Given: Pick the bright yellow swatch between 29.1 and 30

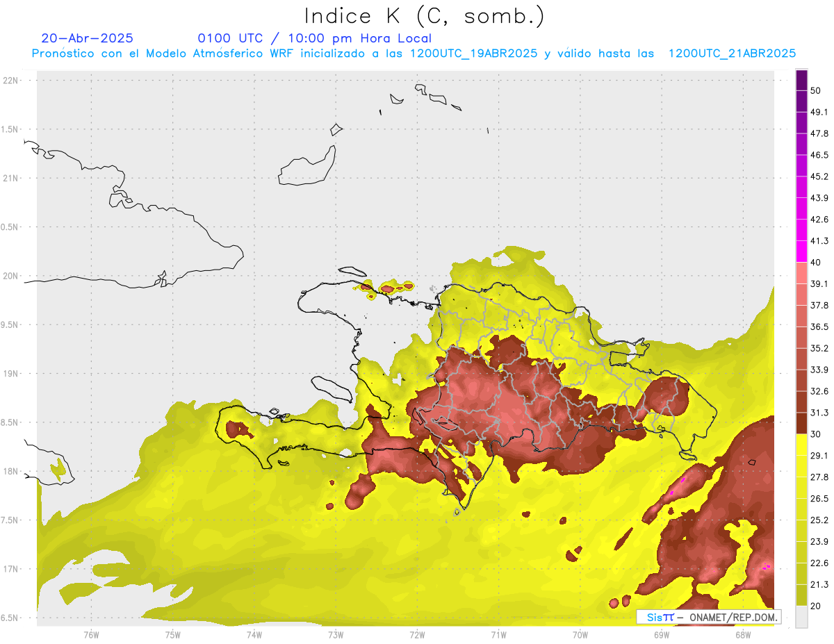Looking at the screenshot, I should click(x=802, y=445).
